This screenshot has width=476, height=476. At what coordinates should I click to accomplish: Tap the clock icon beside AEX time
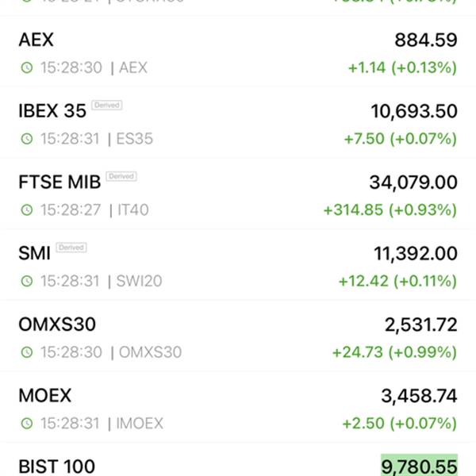click(27, 67)
